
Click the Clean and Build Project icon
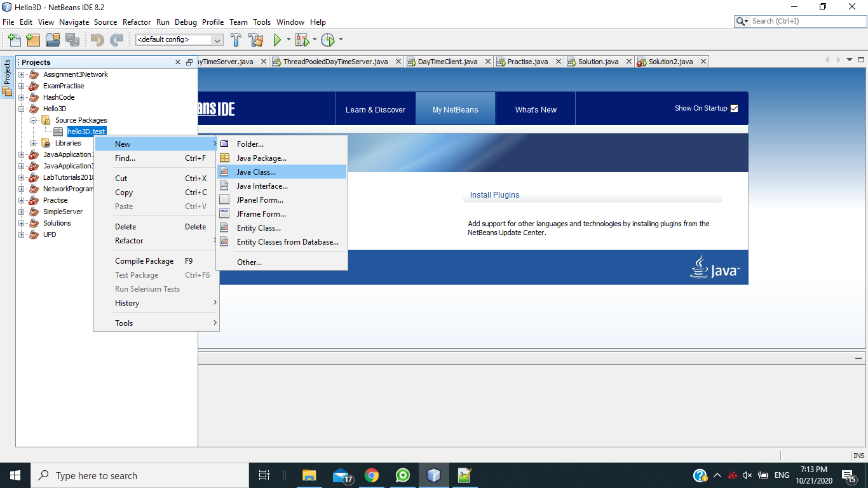256,40
